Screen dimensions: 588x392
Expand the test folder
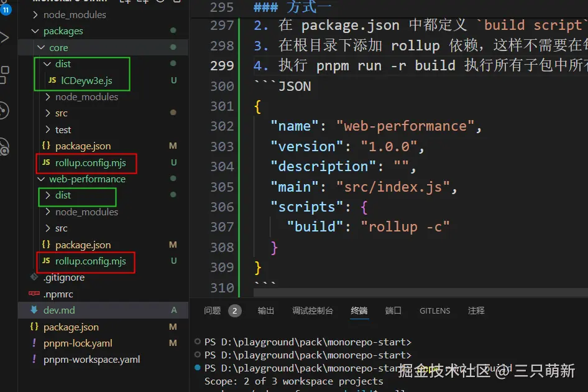point(47,129)
